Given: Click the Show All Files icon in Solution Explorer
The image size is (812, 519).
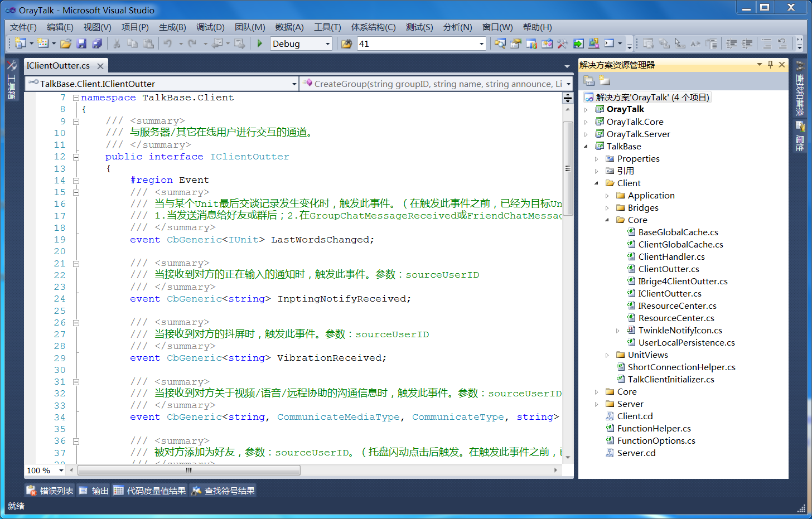Looking at the screenshot, I should click(605, 81).
